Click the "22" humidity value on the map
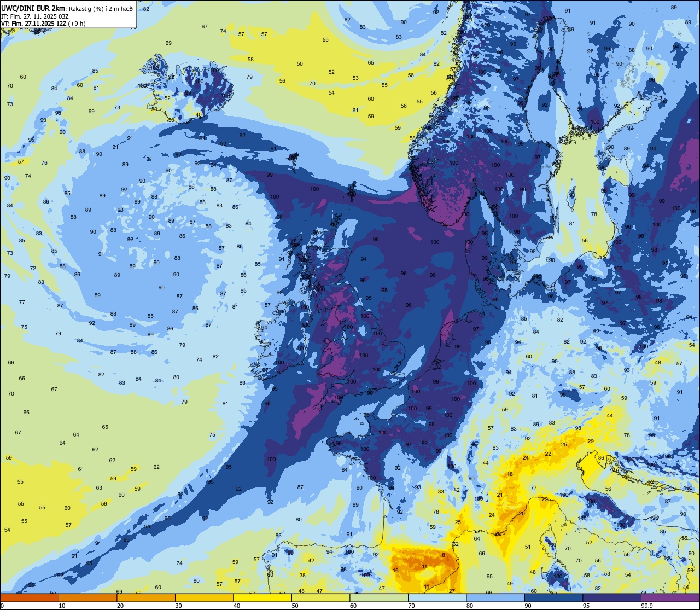700x610 pixels. click(x=548, y=454)
